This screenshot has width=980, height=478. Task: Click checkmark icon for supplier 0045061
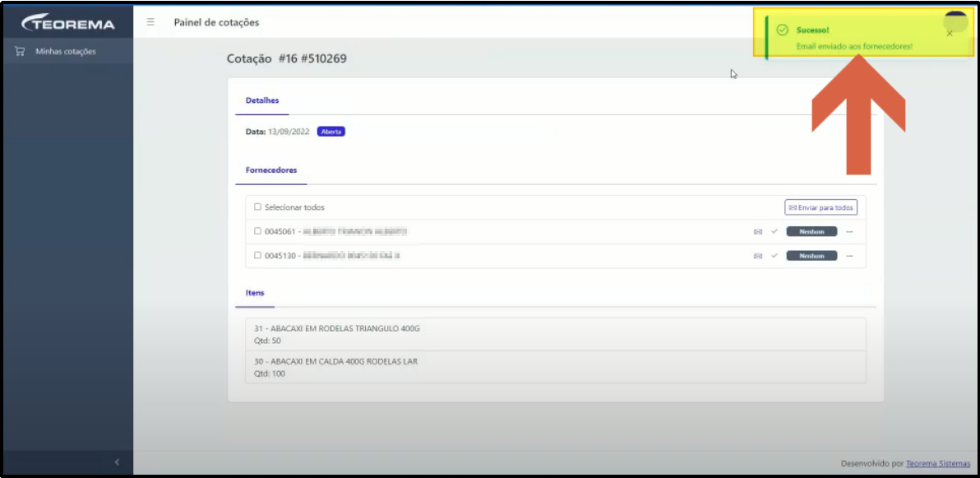[x=774, y=231]
